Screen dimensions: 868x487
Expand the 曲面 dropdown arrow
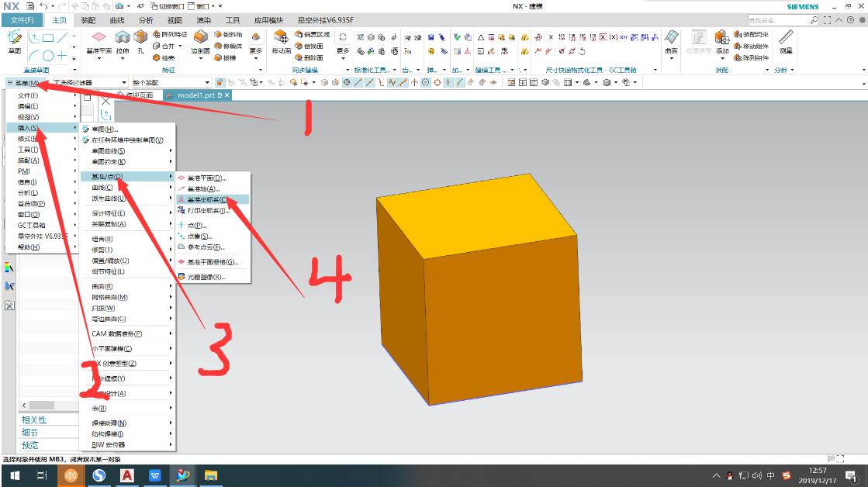[x=671, y=58]
